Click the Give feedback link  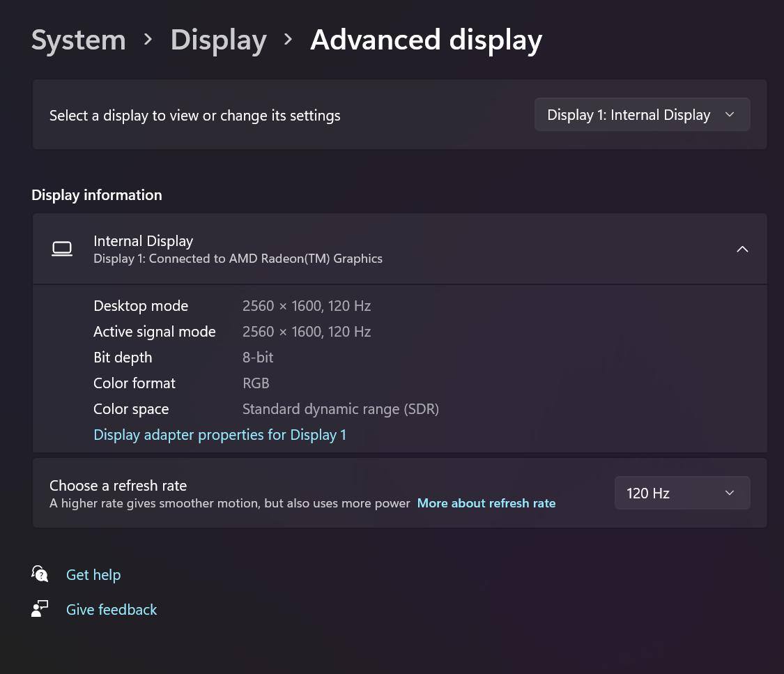coord(112,610)
